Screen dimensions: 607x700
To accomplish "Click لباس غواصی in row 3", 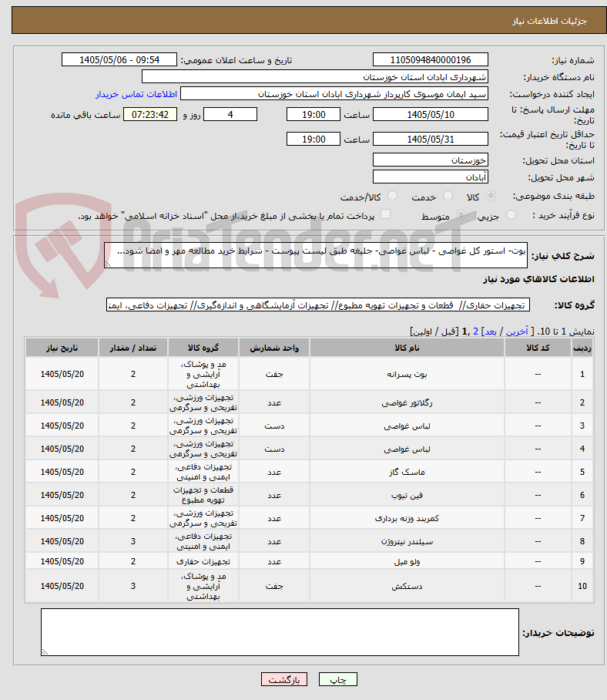I will point(407,426).
